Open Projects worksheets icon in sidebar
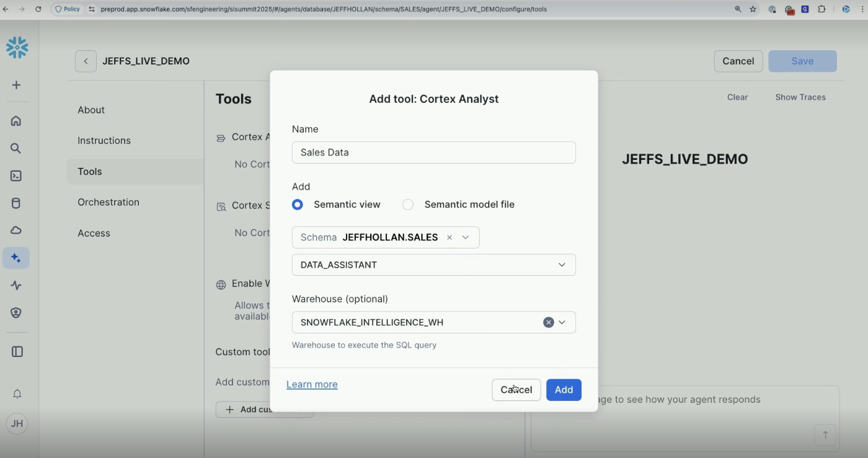868x458 pixels. [x=16, y=176]
